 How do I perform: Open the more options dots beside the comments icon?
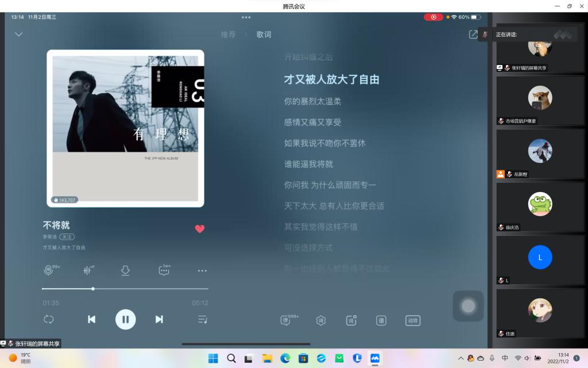tap(202, 271)
